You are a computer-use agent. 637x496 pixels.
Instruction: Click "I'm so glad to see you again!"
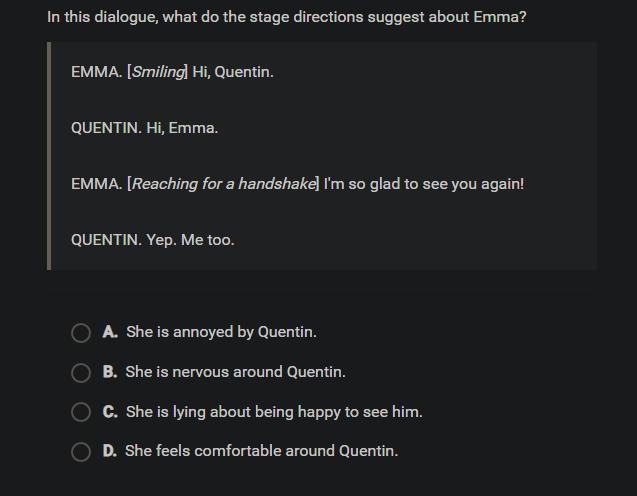[424, 184]
